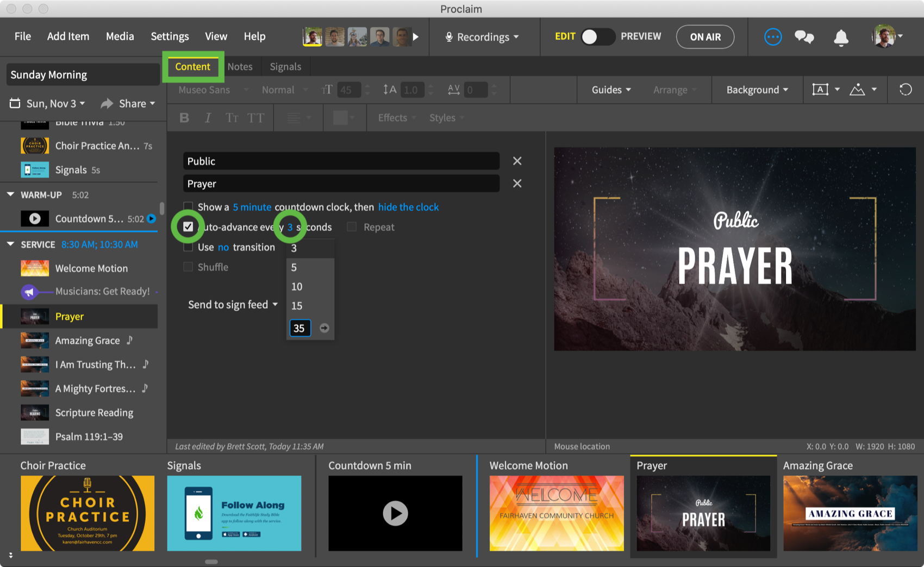Open the Send to sign feed dropdown
Viewport: 924px width, 567px height.
[x=233, y=305]
